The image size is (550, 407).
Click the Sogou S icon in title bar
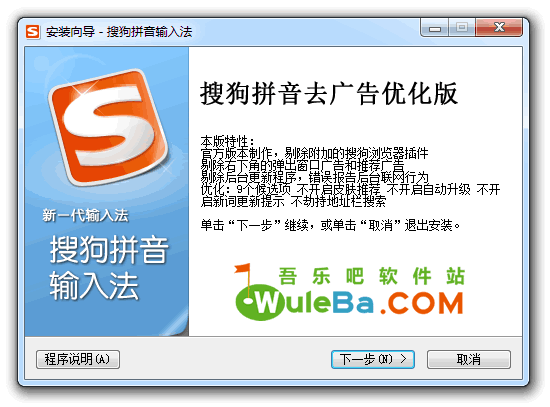[x=33, y=32]
